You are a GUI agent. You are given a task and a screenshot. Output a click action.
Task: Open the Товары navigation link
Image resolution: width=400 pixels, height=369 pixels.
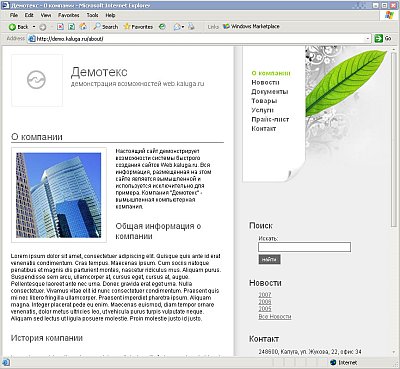click(264, 101)
